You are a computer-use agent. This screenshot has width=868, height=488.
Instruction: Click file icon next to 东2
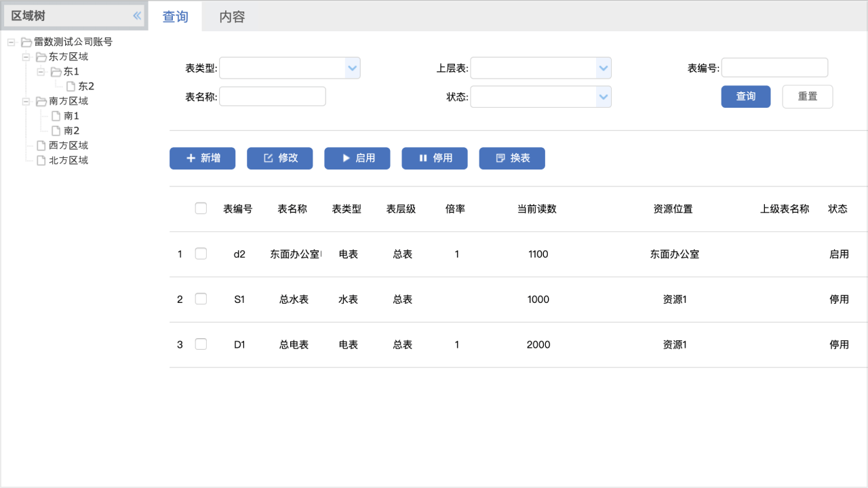coord(71,86)
